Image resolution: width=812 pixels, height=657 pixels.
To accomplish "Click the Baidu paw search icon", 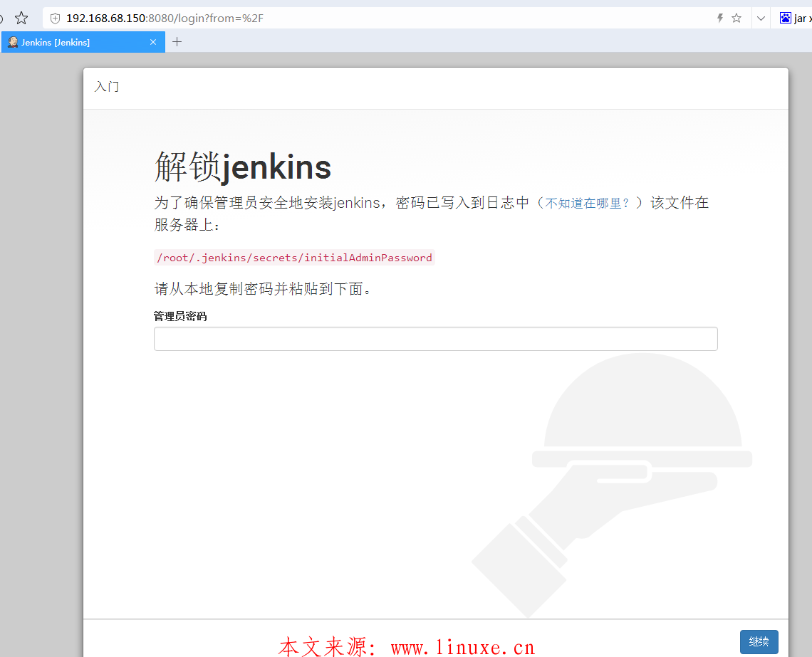I will pos(786,18).
